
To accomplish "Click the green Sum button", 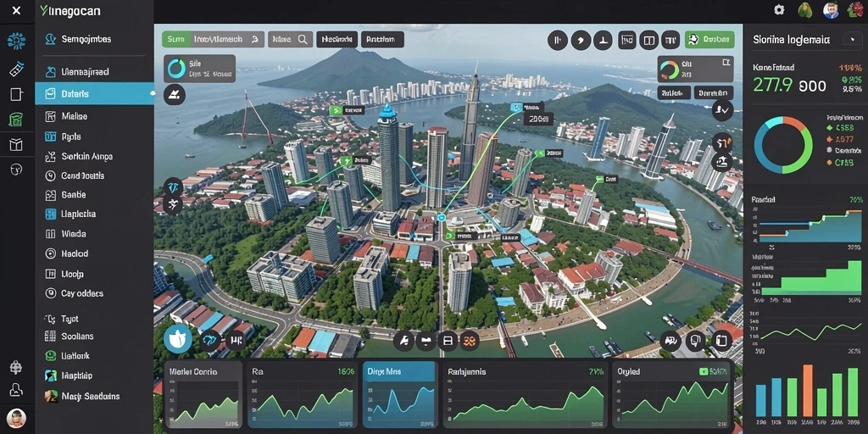I will 176,39.
